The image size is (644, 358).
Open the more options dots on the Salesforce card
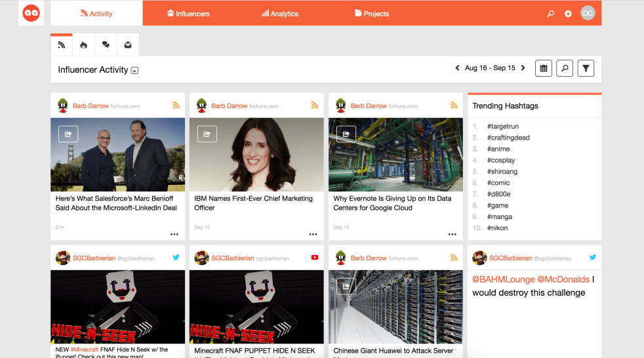(174, 234)
